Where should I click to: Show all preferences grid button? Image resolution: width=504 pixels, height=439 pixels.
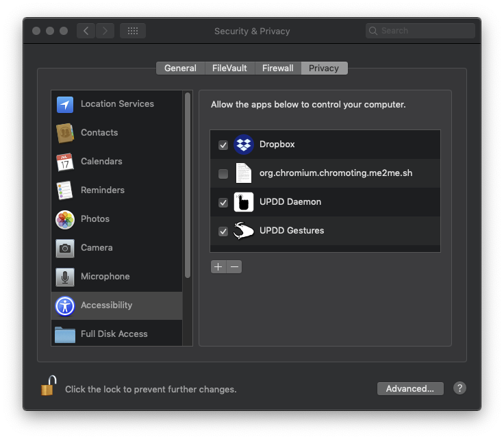[x=133, y=31]
